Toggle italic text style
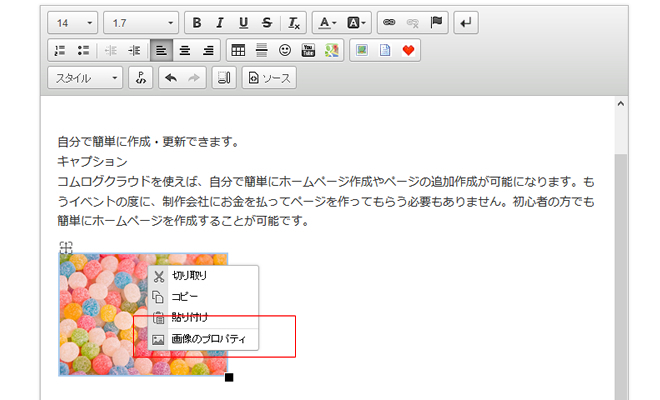This screenshot has height=400, width=660. point(219,22)
